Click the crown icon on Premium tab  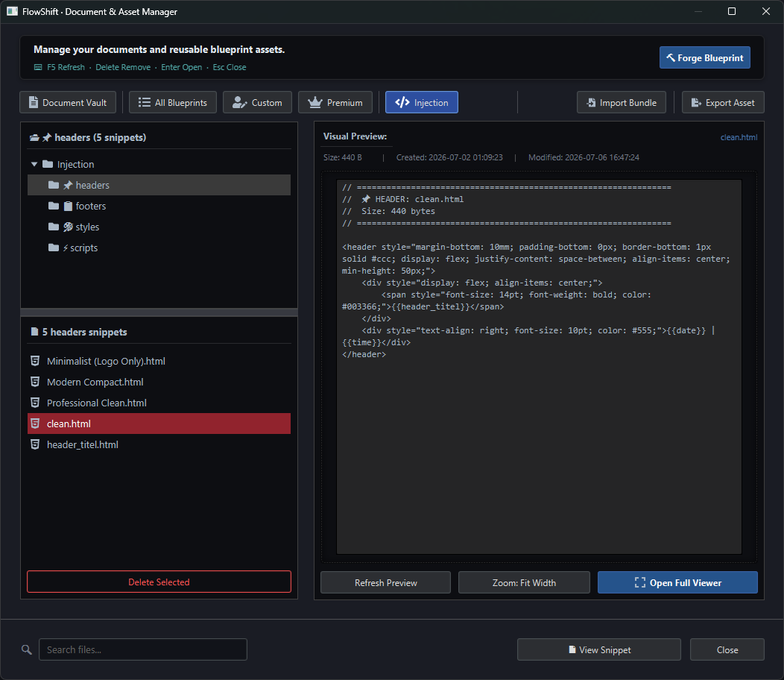[315, 103]
